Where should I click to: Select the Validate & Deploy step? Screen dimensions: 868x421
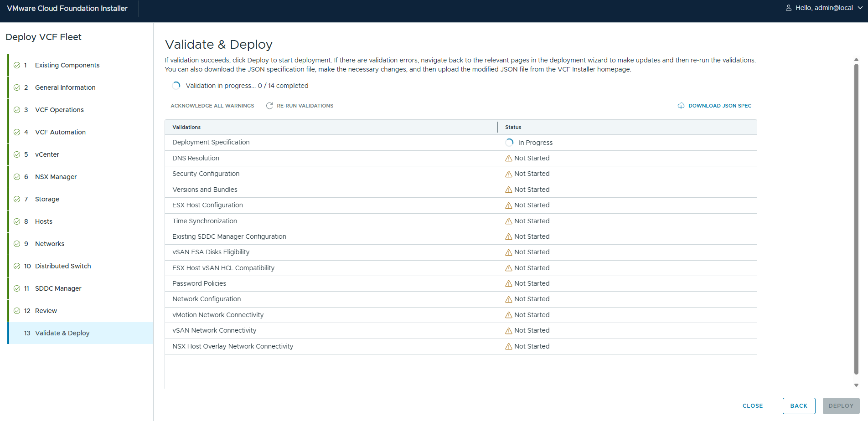click(62, 333)
